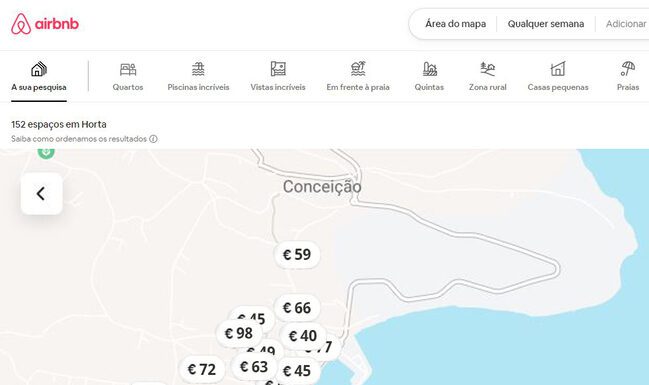Open the Airbnb logo home link
The width and height of the screenshot is (649, 385).
45,24
